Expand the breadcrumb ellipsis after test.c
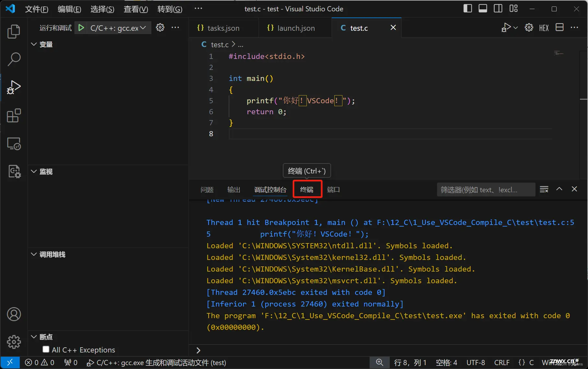This screenshot has height=369, width=588. [240, 45]
